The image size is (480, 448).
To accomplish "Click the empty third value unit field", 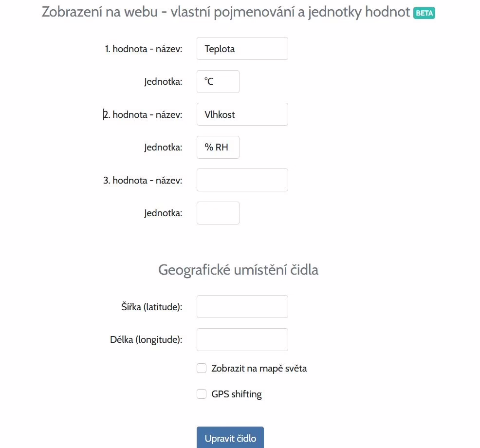I will [x=218, y=213].
